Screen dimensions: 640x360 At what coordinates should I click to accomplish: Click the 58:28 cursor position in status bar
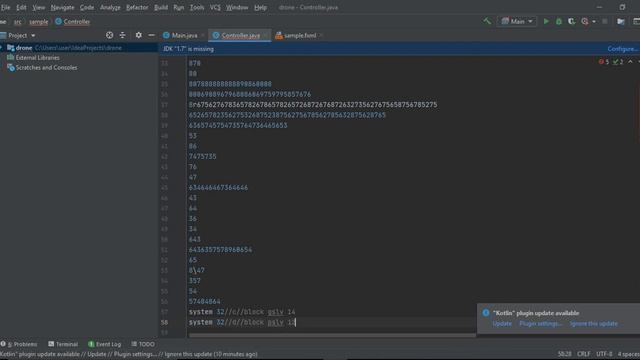pyautogui.click(x=564, y=354)
